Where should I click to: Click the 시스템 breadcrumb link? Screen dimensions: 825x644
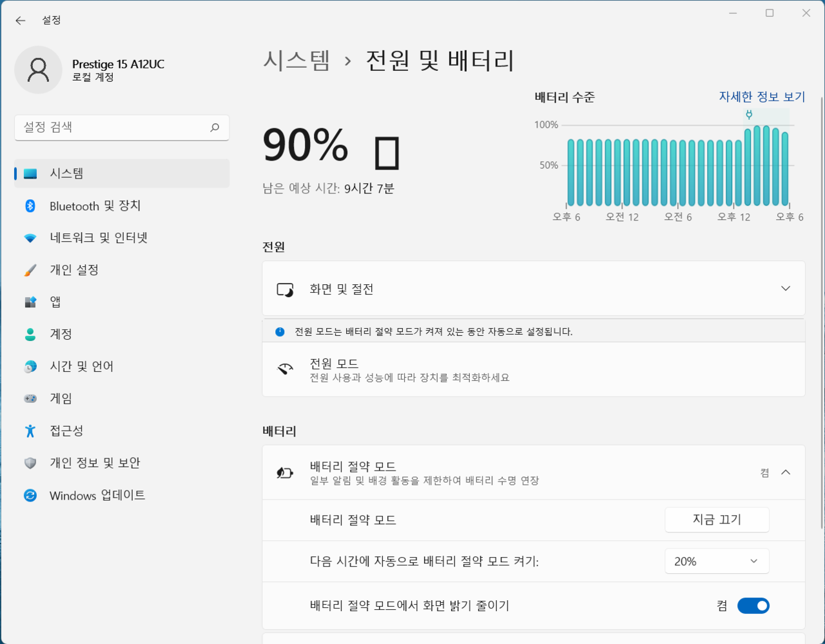(x=296, y=61)
